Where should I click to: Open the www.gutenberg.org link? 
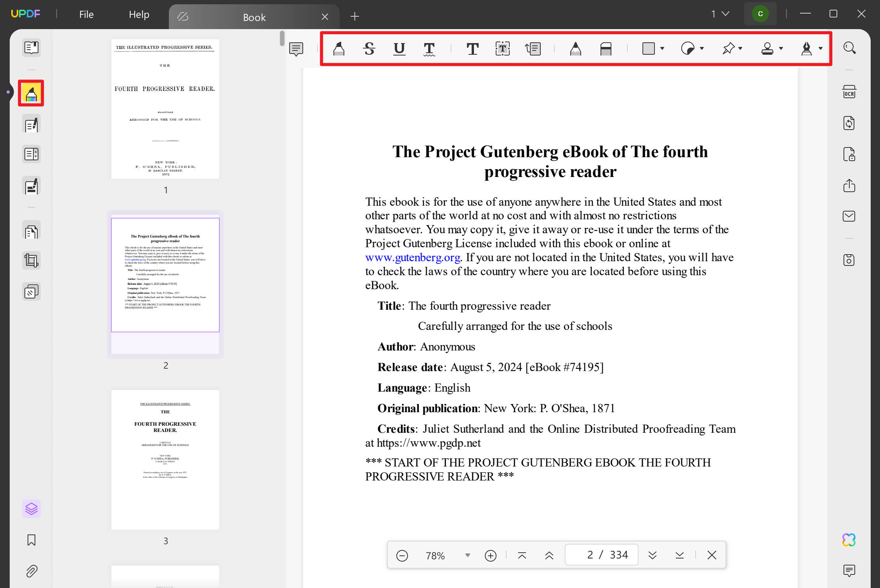click(413, 257)
